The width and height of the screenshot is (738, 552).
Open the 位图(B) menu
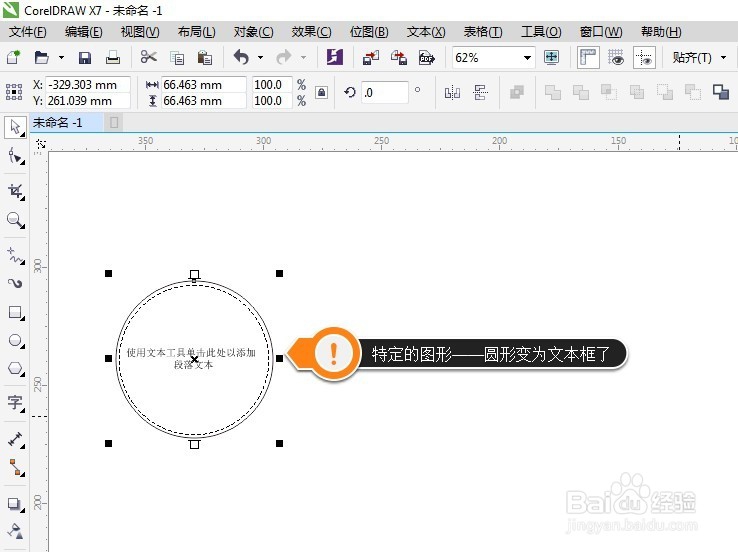click(369, 32)
